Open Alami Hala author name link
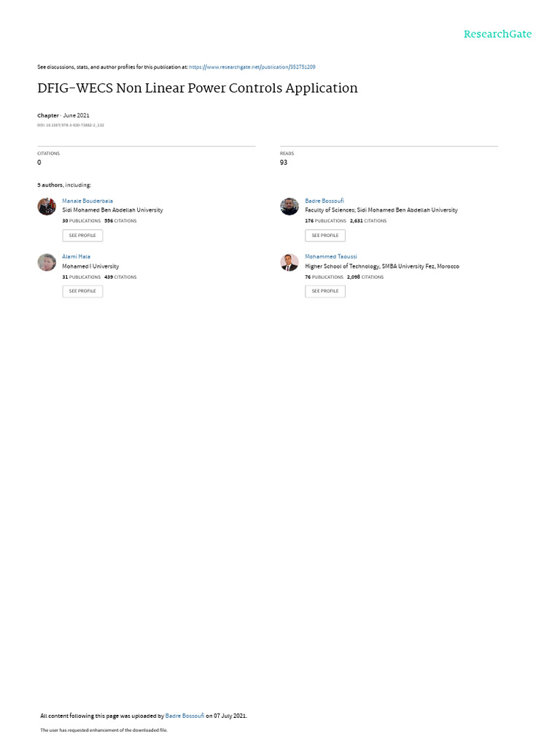Image resolution: width=560 pixels, height=747 pixels. tap(76, 257)
